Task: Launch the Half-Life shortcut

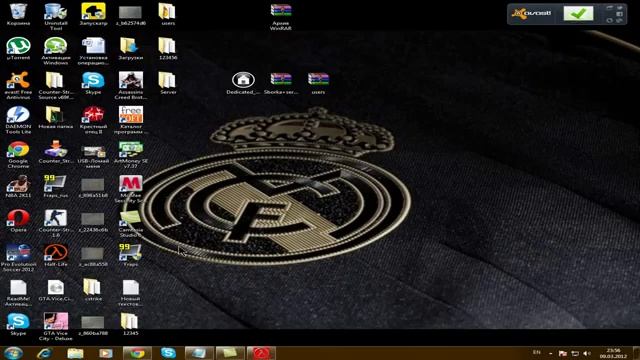Action: (56, 253)
